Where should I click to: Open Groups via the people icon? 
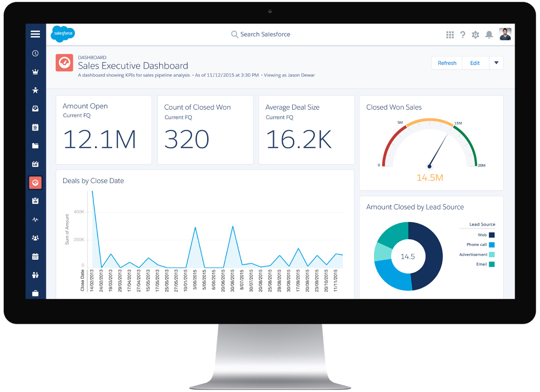(35, 237)
